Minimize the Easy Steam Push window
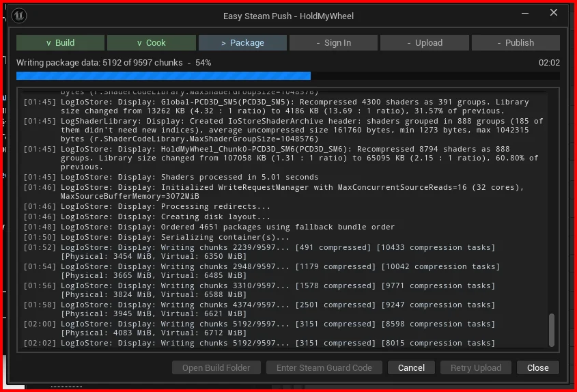577x392 pixels. 525,13
